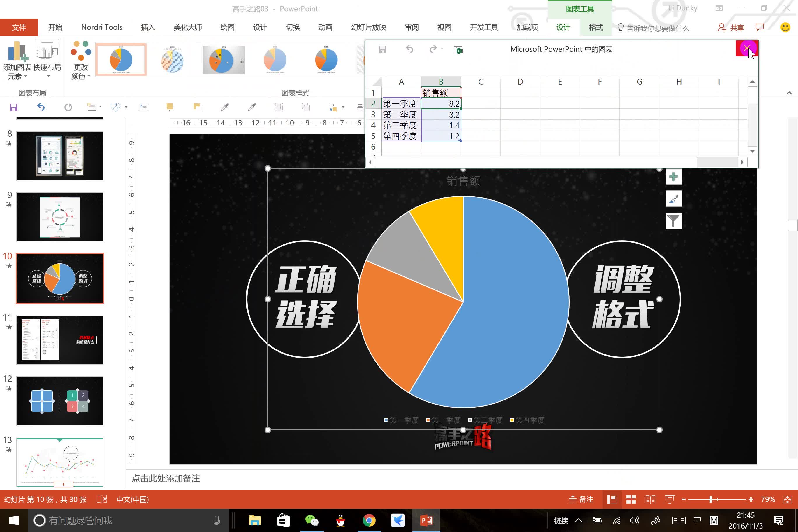Click the spell check icon in status bar

pyautogui.click(x=102, y=499)
